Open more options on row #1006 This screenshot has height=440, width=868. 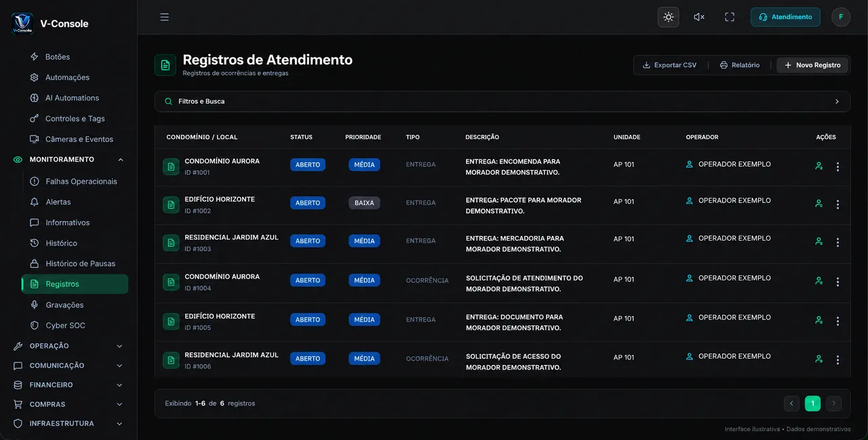pyautogui.click(x=837, y=360)
